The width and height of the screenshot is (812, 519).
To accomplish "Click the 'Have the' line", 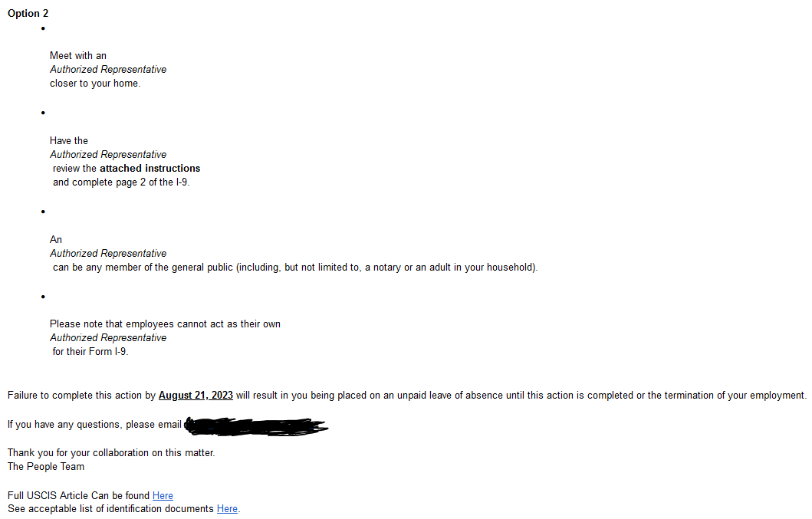I will coord(69,141).
